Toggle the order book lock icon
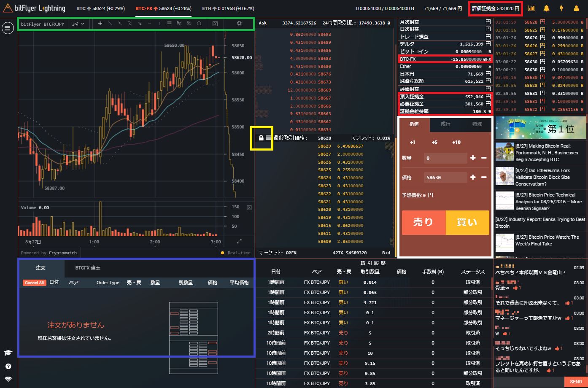The height and width of the screenshot is (388, 588). 261,138
